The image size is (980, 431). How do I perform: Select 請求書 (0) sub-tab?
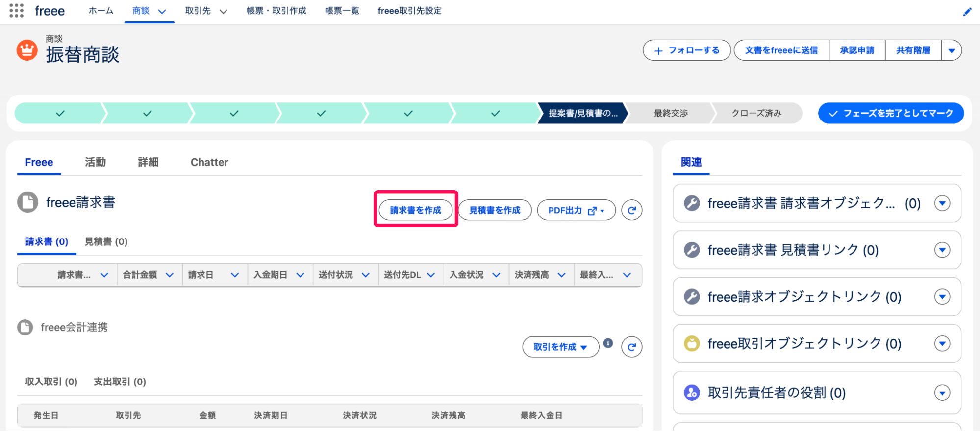47,241
